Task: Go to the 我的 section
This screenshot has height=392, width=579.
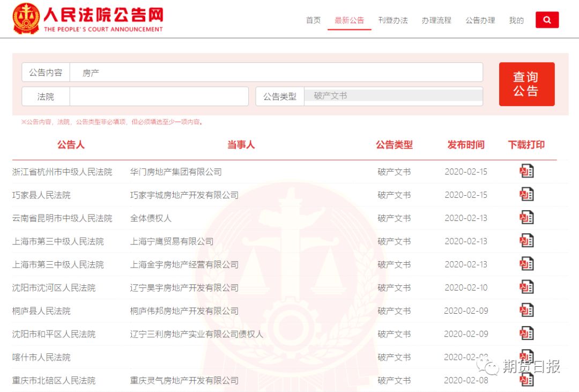Action: point(516,20)
